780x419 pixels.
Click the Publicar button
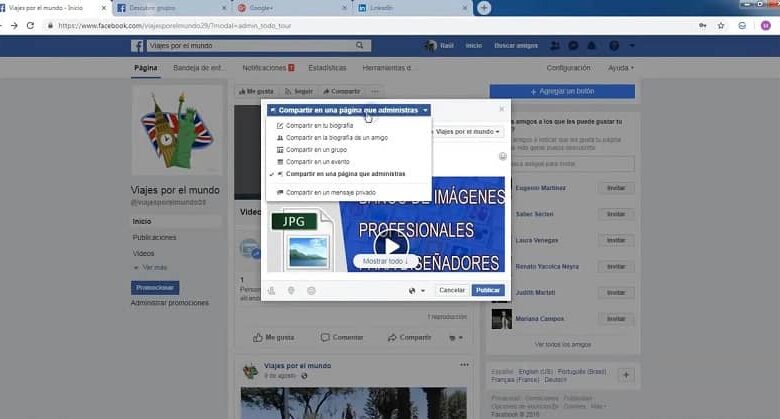(x=488, y=290)
